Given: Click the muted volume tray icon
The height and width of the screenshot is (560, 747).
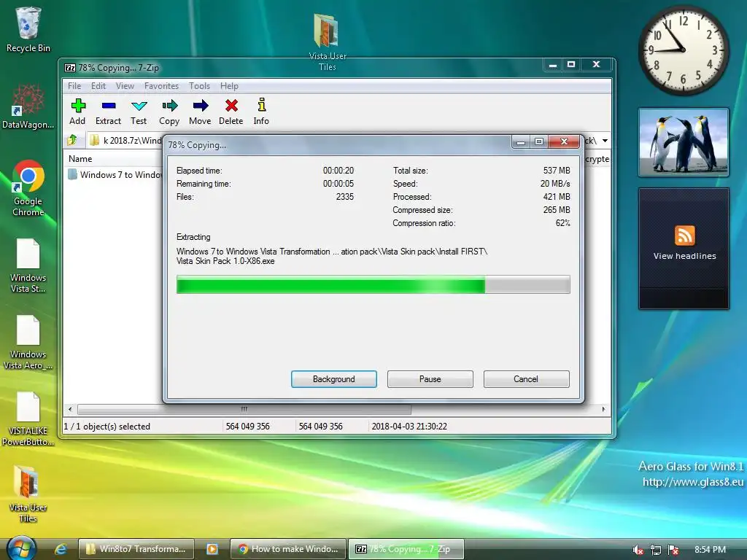Looking at the screenshot, I should tap(638, 550).
